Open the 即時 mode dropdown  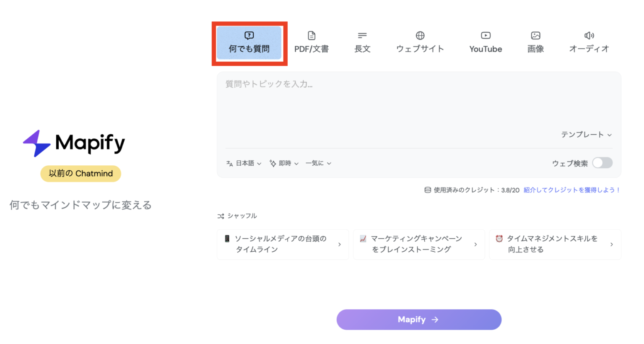tap(284, 163)
